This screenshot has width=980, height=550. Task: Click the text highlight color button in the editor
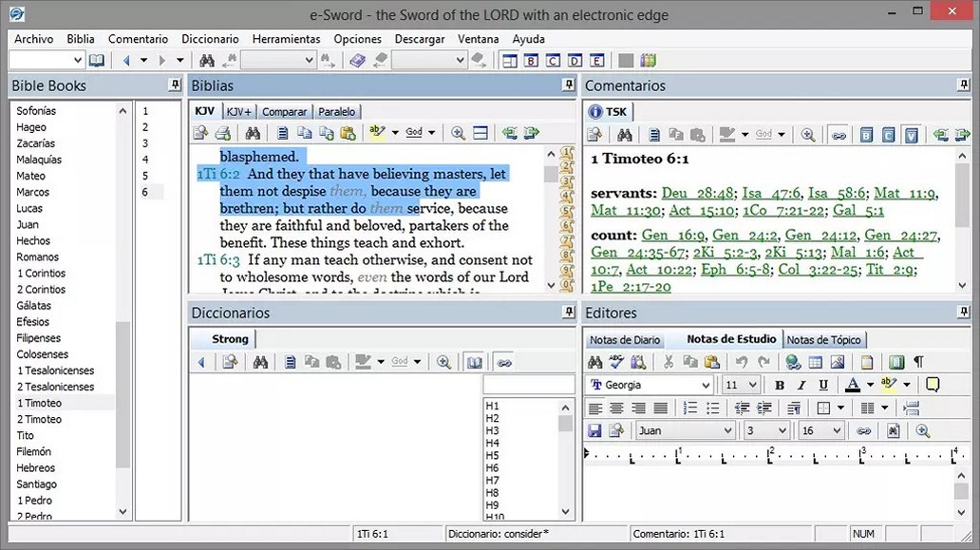889,385
